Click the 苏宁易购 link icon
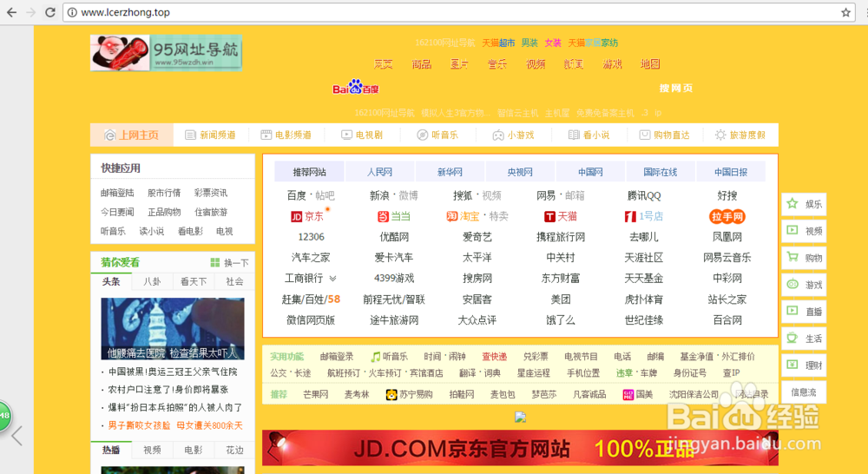868x474 pixels. [x=391, y=394]
